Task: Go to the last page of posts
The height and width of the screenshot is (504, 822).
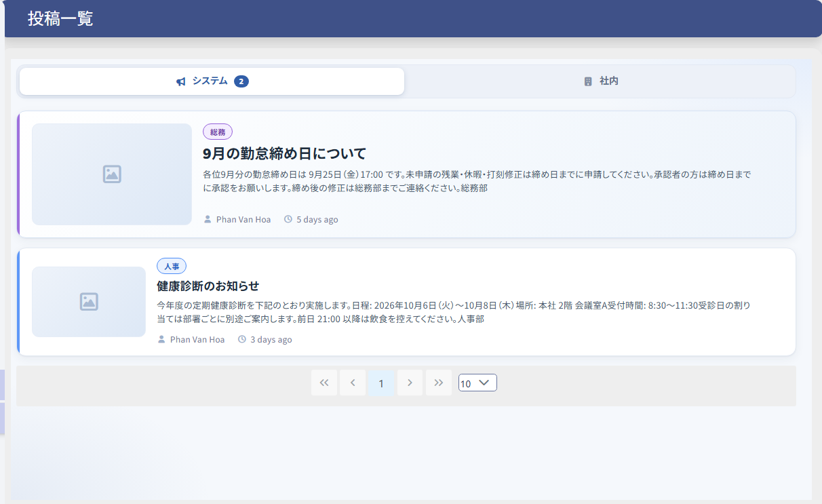Action: [x=439, y=383]
